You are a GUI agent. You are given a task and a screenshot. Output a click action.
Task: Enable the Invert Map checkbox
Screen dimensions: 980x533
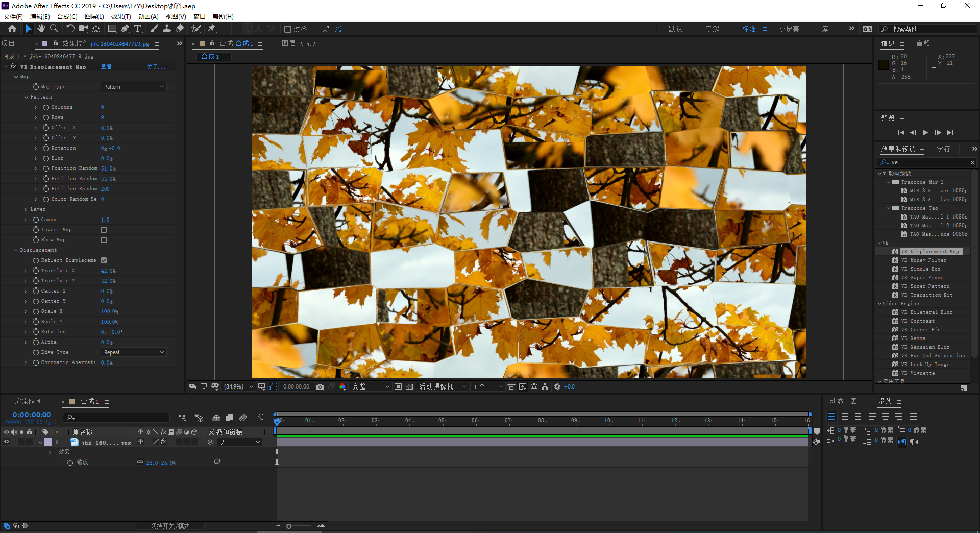[104, 230]
